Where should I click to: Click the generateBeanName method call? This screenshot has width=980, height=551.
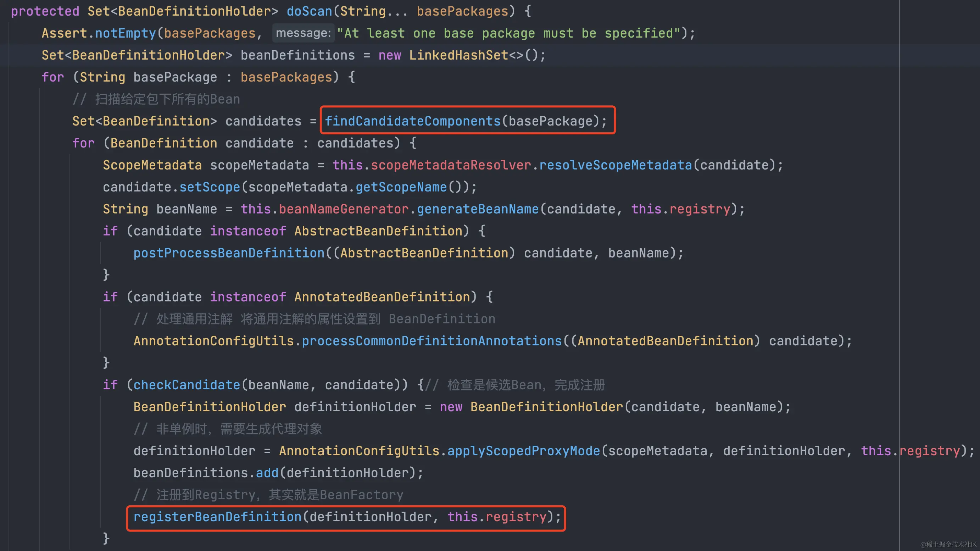(x=478, y=209)
